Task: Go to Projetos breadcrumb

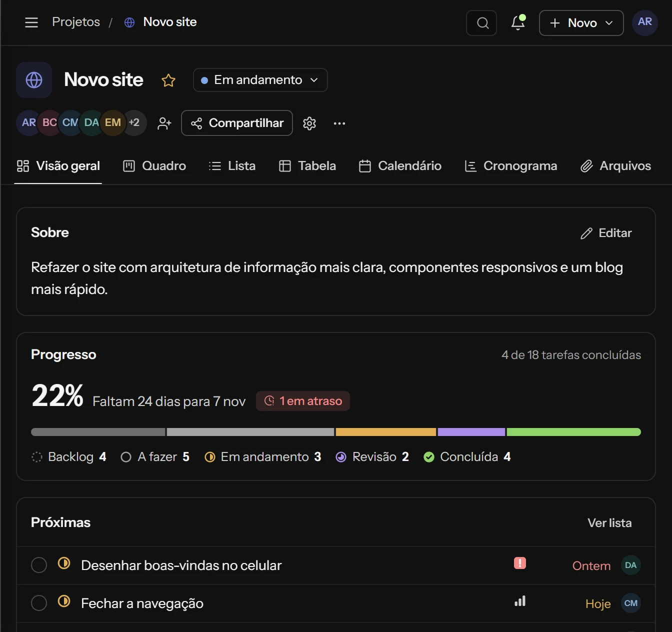Action: [76, 22]
